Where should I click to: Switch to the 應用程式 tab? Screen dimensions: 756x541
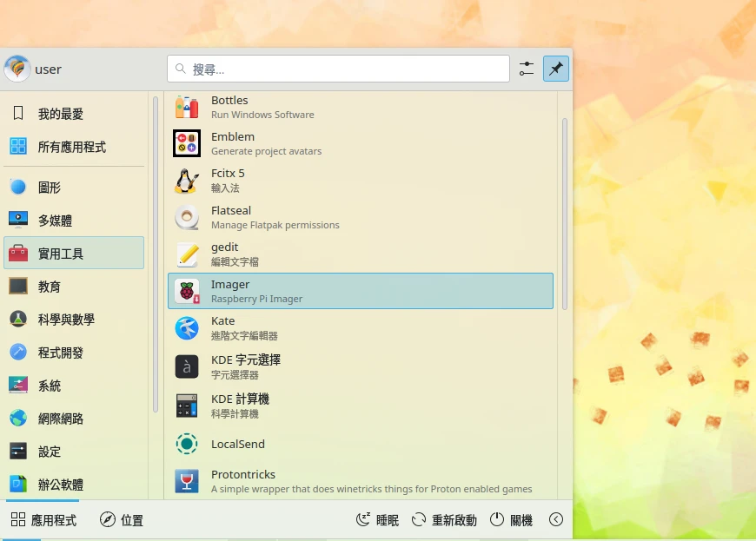43,520
